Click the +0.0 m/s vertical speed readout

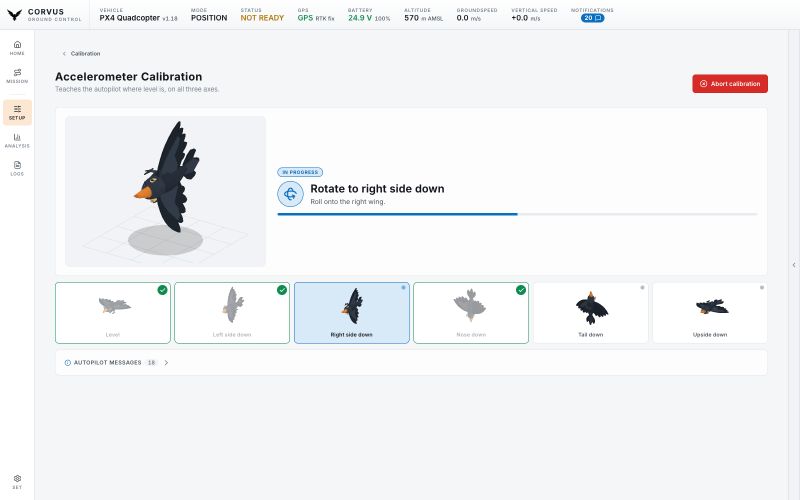coord(526,18)
